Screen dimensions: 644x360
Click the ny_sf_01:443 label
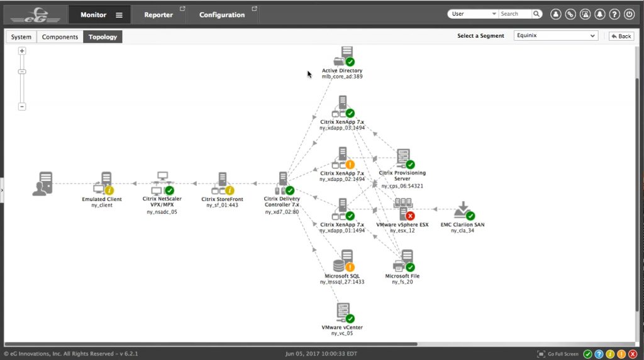222,205
